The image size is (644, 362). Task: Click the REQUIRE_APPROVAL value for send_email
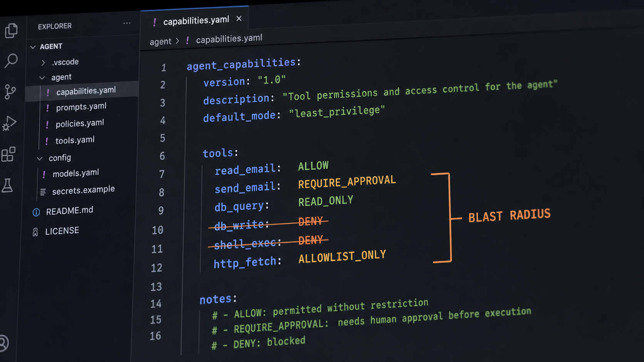347,182
